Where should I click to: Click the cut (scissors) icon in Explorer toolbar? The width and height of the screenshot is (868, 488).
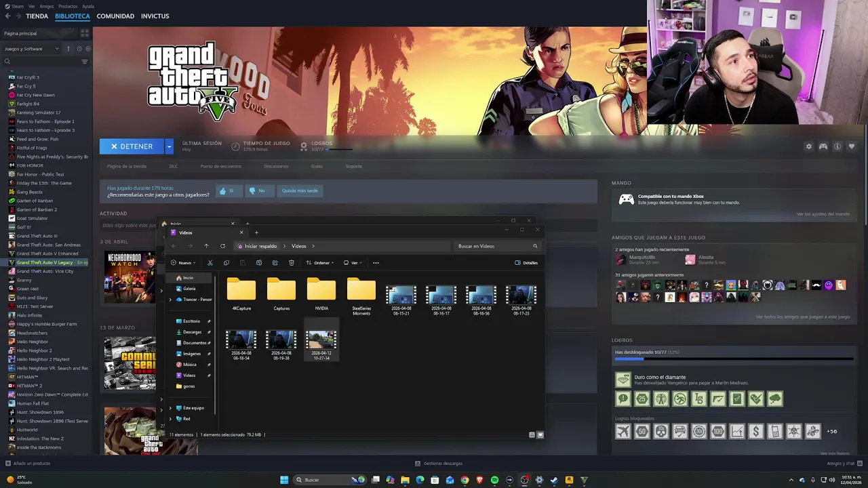click(x=210, y=263)
